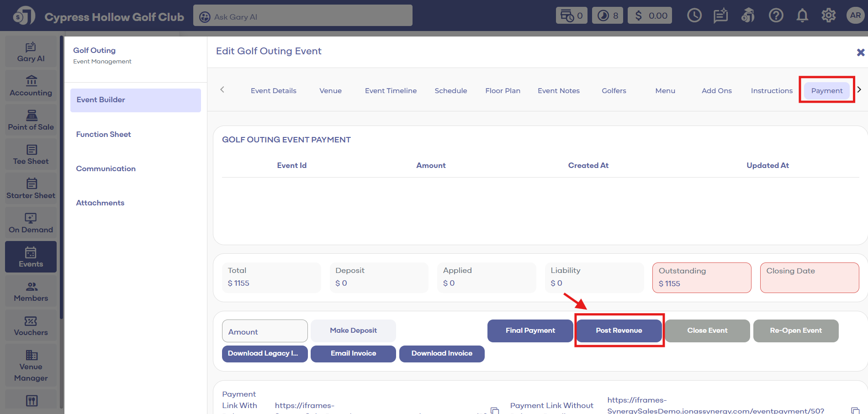Open the AR user profile menu

tap(855, 16)
